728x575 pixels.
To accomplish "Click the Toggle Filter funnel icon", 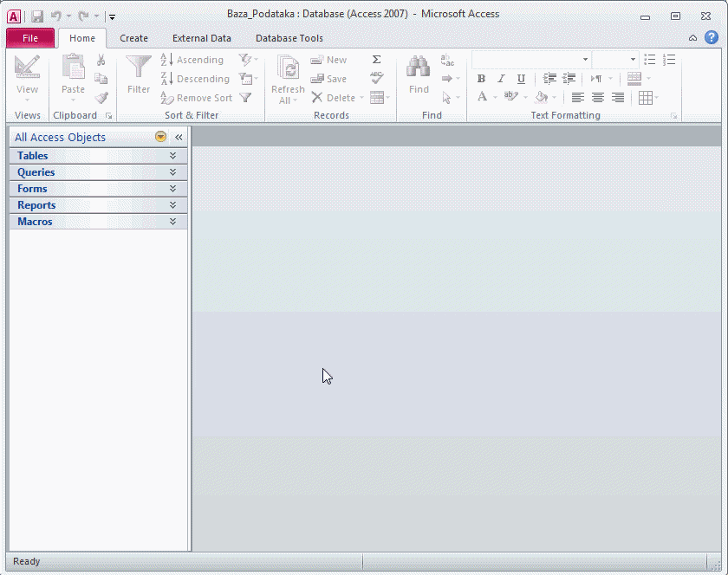I will [x=245, y=98].
